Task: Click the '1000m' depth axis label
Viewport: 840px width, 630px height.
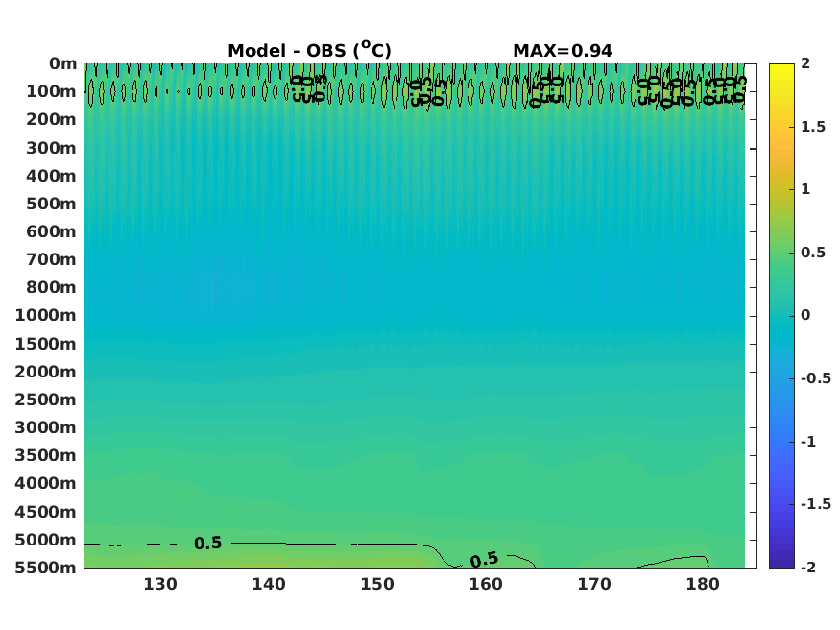Action: click(x=46, y=315)
